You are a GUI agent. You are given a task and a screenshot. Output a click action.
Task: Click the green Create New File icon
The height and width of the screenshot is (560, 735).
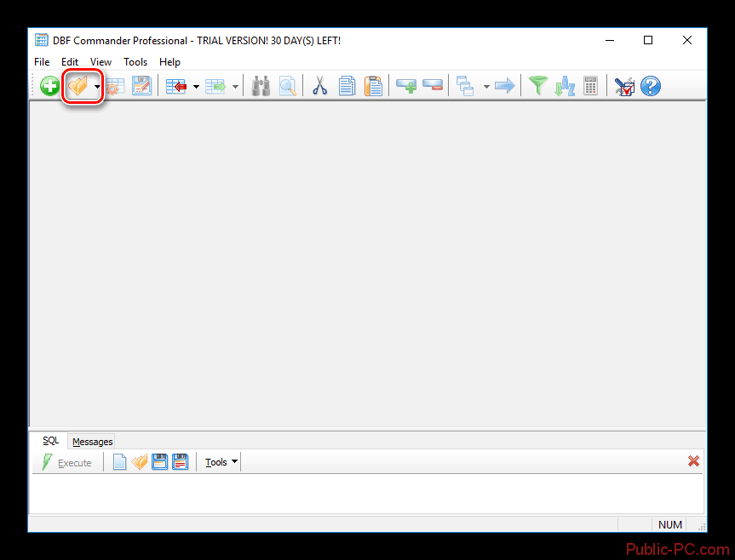[x=49, y=86]
